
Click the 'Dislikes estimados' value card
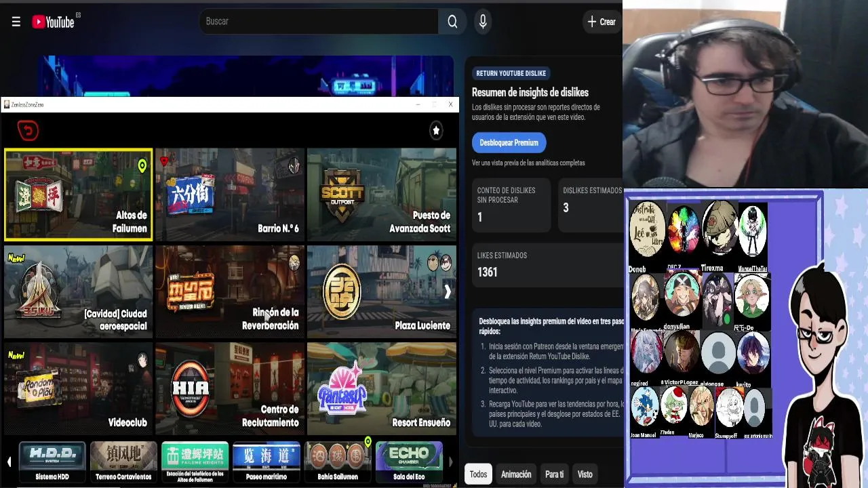(590, 205)
